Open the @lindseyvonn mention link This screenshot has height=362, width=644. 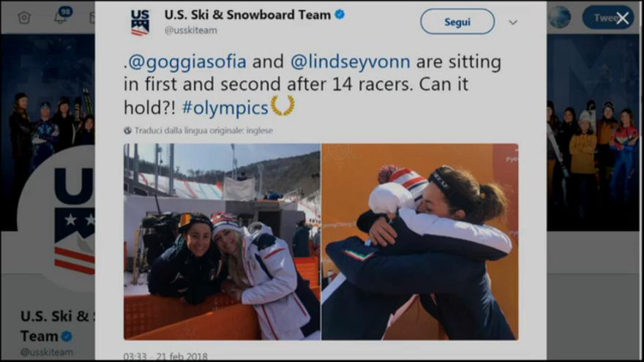(x=351, y=62)
